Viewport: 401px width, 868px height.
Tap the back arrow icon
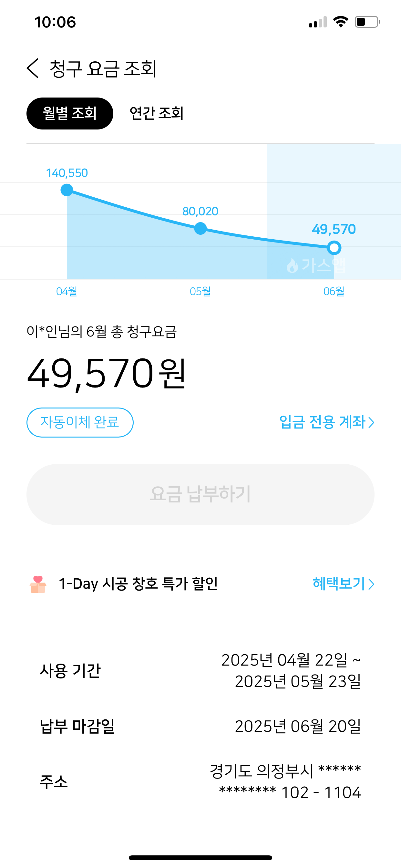(33, 68)
